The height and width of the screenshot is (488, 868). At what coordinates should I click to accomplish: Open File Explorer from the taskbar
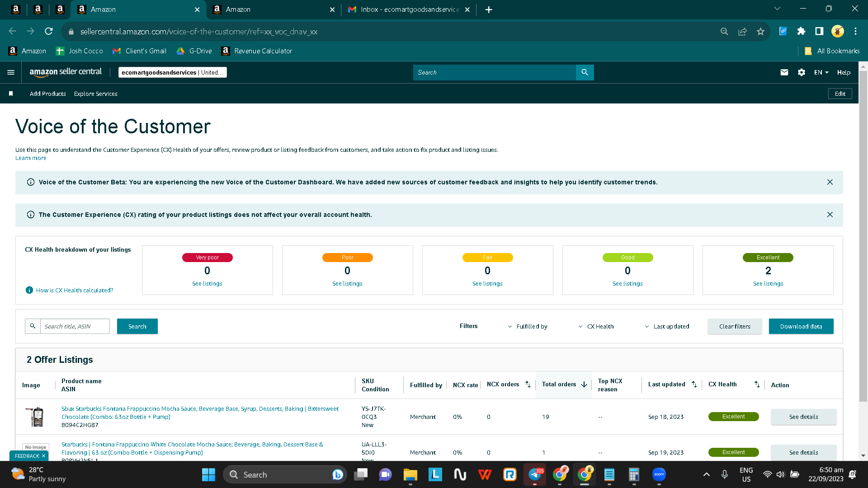coord(410,474)
